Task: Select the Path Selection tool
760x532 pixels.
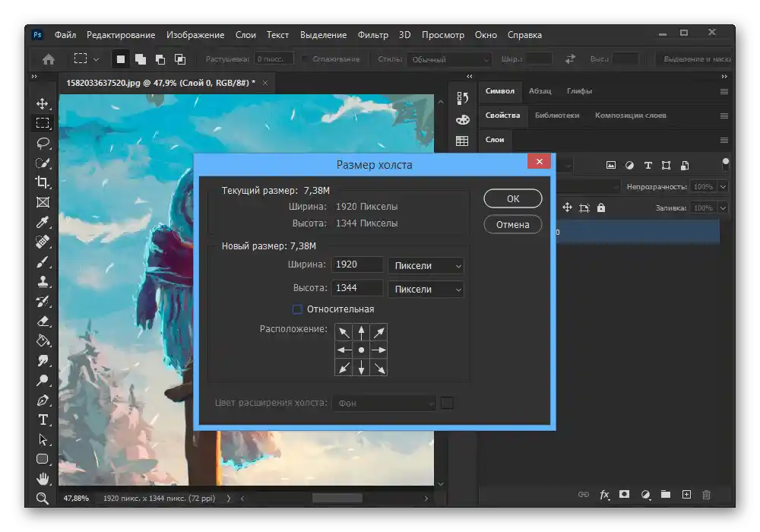Action: pos(43,439)
